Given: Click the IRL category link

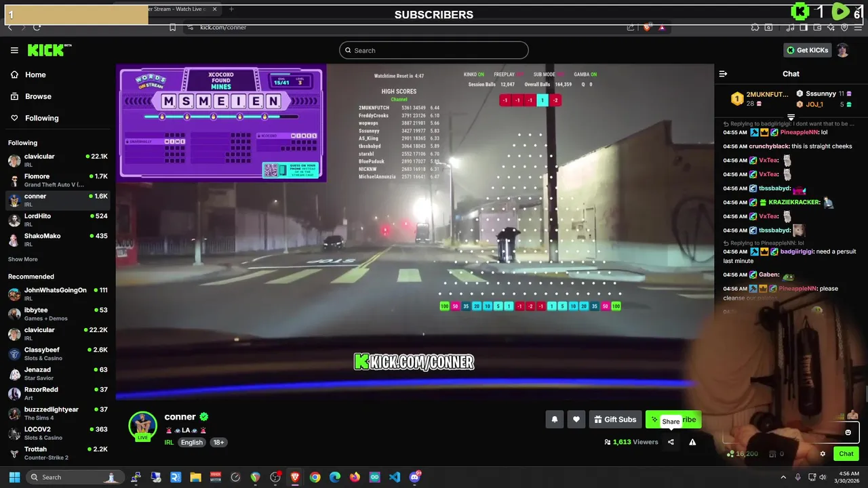Looking at the screenshot, I should (169, 442).
